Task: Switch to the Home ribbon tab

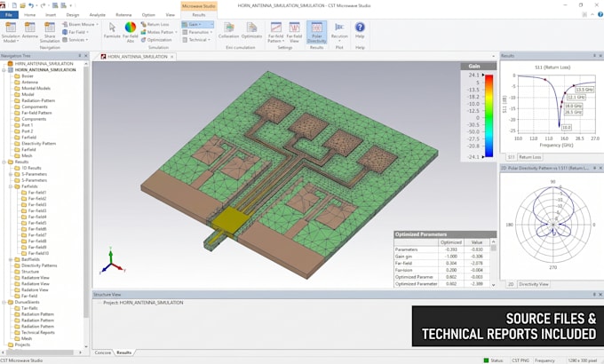Action: pyautogui.click(x=29, y=14)
